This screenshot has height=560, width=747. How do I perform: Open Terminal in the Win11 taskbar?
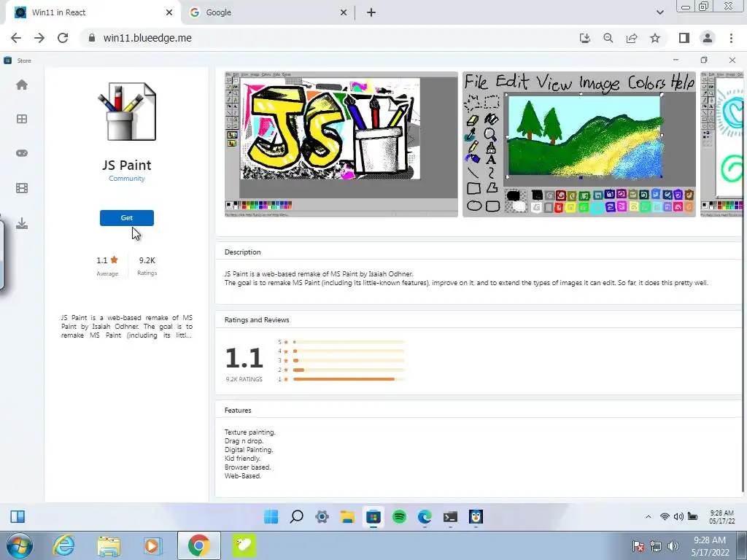click(x=450, y=517)
